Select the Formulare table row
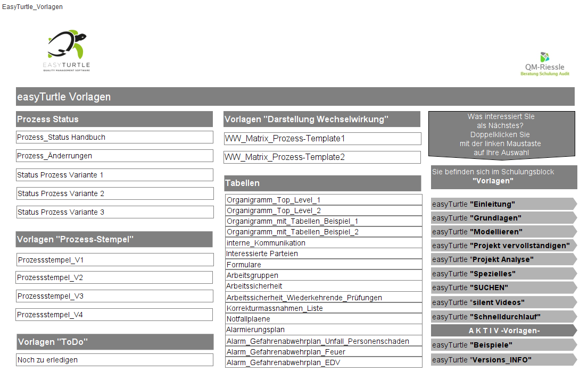 pyautogui.click(x=324, y=265)
